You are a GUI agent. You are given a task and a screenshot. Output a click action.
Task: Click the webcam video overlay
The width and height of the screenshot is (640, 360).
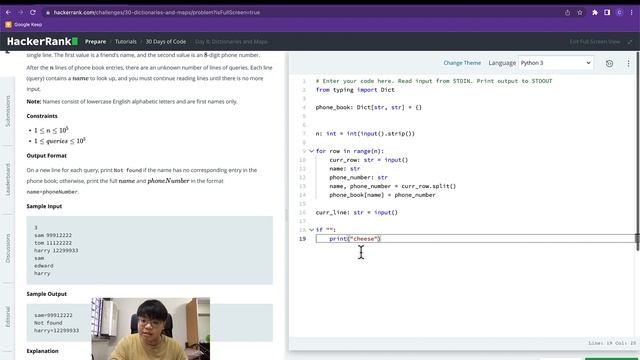click(151, 329)
